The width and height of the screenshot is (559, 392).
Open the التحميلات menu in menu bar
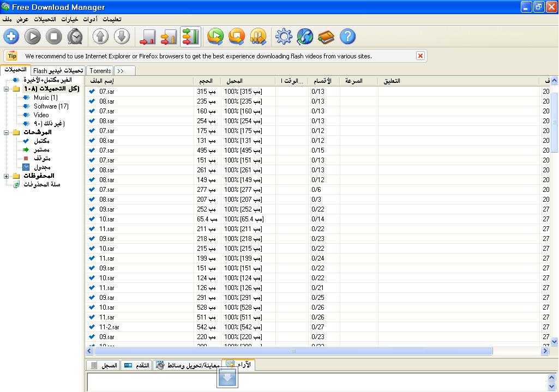tap(45, 19)
